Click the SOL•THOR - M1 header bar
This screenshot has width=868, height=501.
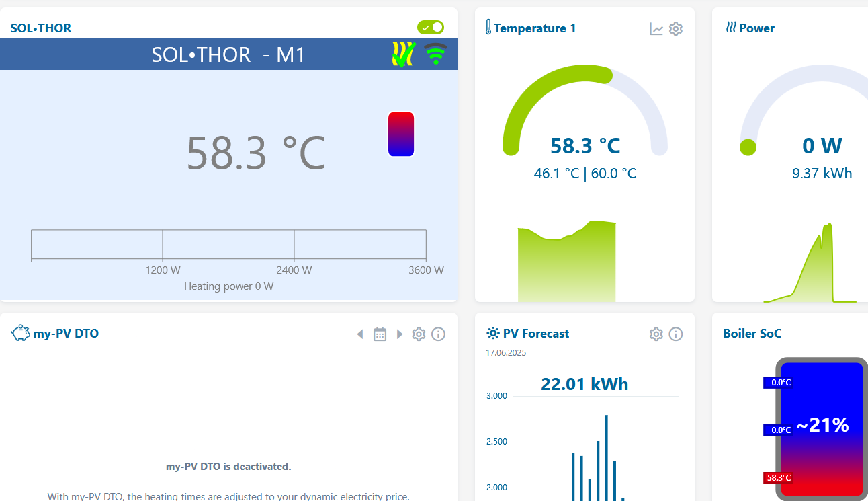(228, 54)
